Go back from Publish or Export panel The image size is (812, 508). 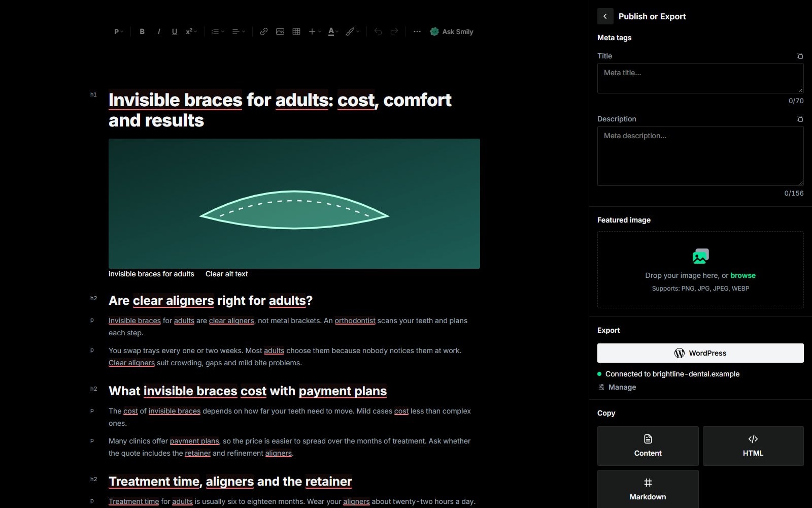click(605, 16)
